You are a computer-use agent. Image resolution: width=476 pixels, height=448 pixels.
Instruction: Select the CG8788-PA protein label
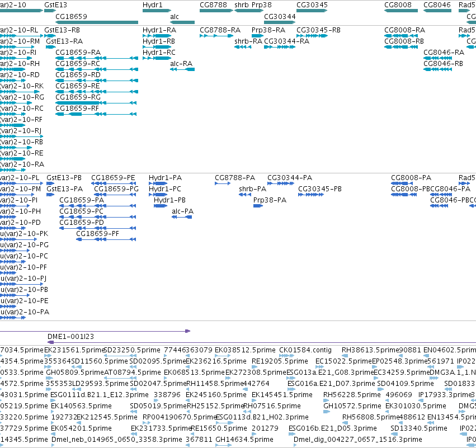(235, 177)
